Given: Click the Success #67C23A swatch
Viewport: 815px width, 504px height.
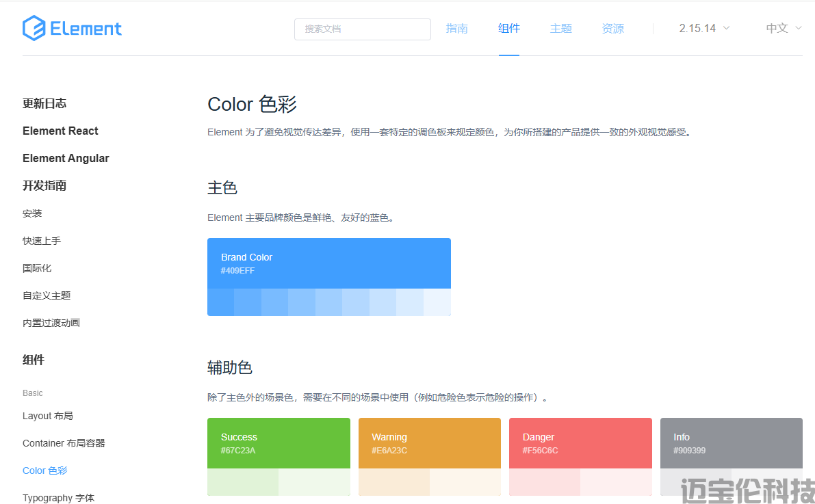Looking at the screenshot, I should pyautogui.click(x=279, y=443).
